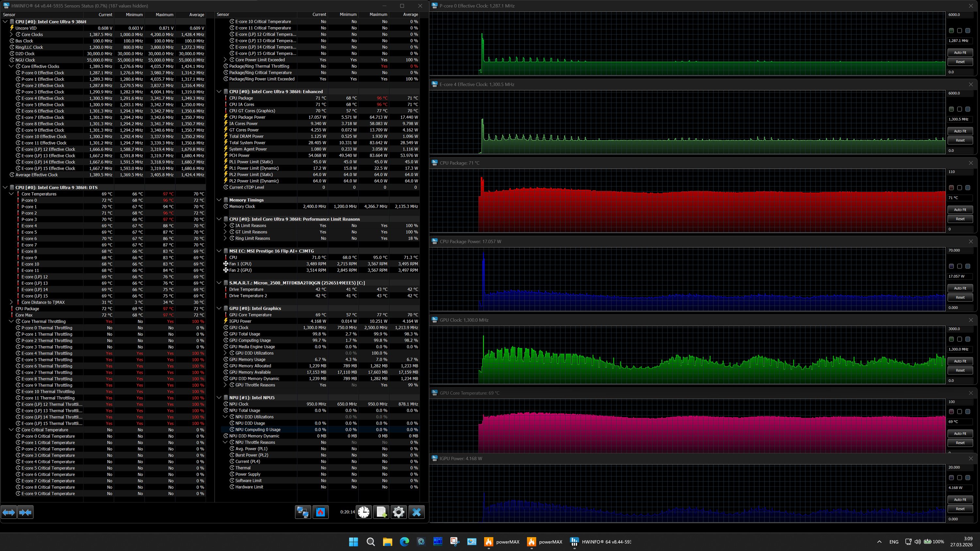
Task: Click the expand columns double-arrow button
Action: [9, 512]
